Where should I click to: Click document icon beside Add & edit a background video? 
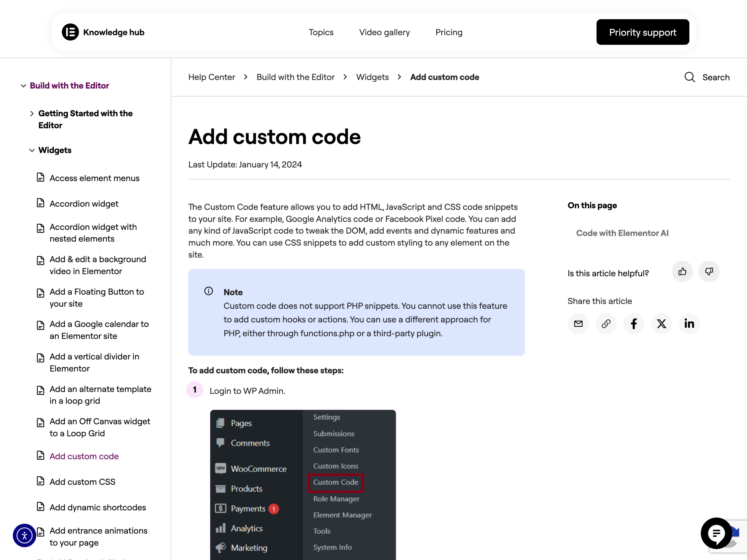[x=41, y=260]
